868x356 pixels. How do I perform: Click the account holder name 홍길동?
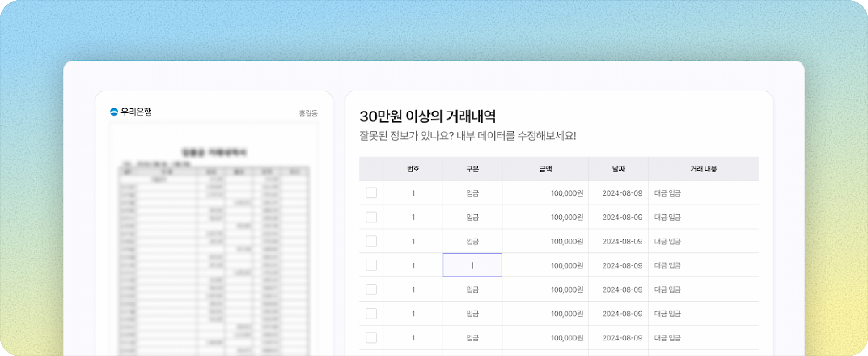pyautogui.click(x=308, y=113)
